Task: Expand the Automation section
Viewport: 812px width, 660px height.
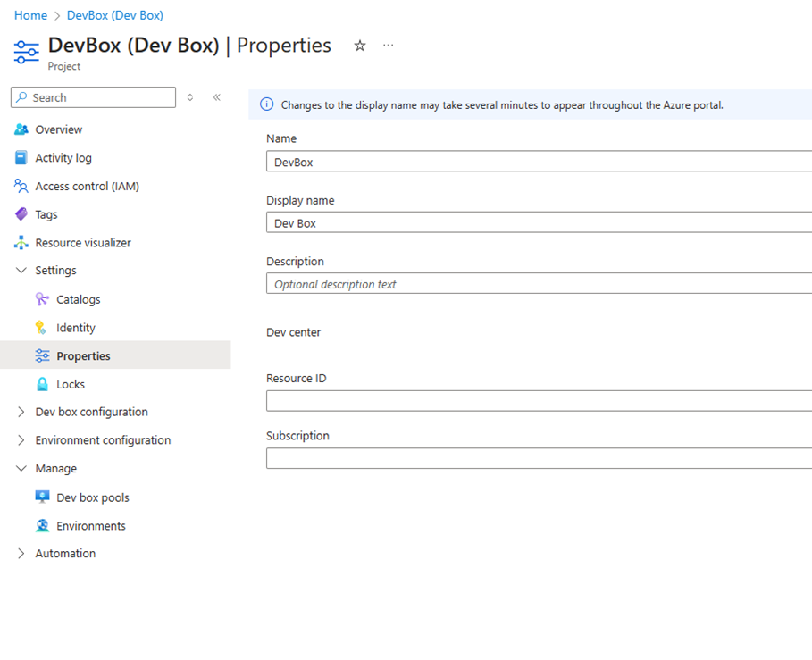Action: point(21,554)
